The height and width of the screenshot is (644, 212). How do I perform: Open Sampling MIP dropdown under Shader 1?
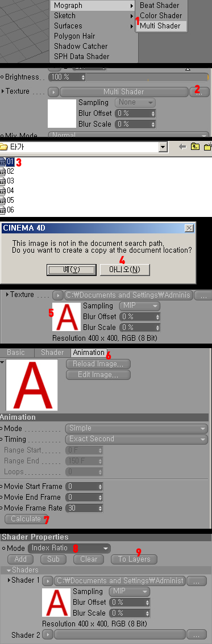pyautogui.click(x=129, y=591)
